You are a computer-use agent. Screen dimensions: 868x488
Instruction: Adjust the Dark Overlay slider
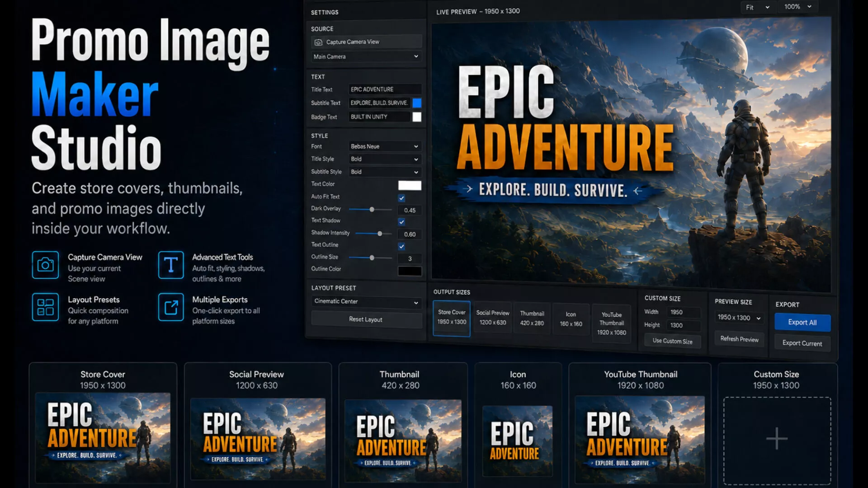point(371,209)
